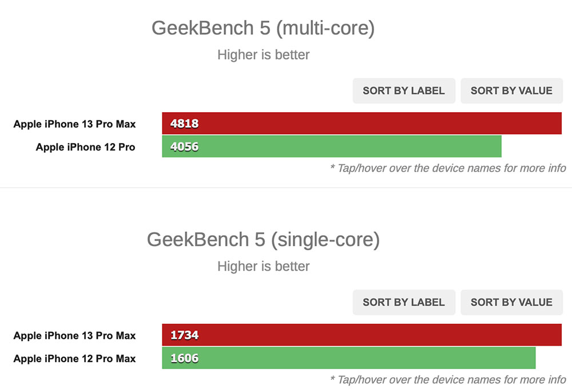Click 'Higher is better' under multi-core title
This screenshot has height=392, width=572.
tap(263, 55)
